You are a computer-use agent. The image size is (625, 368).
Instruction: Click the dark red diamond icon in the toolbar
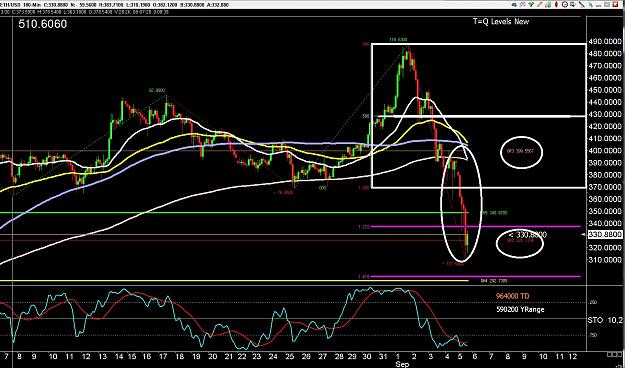(x=556, y=5)
